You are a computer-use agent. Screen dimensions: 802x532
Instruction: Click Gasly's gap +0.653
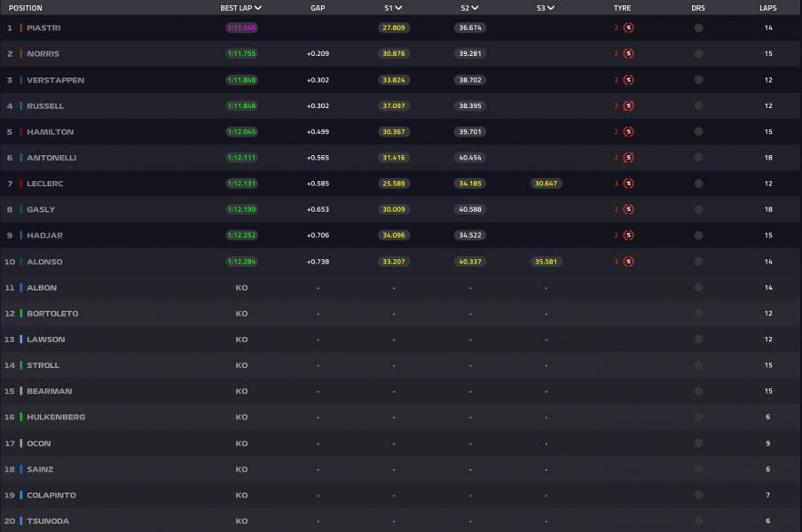click(318, 209)
